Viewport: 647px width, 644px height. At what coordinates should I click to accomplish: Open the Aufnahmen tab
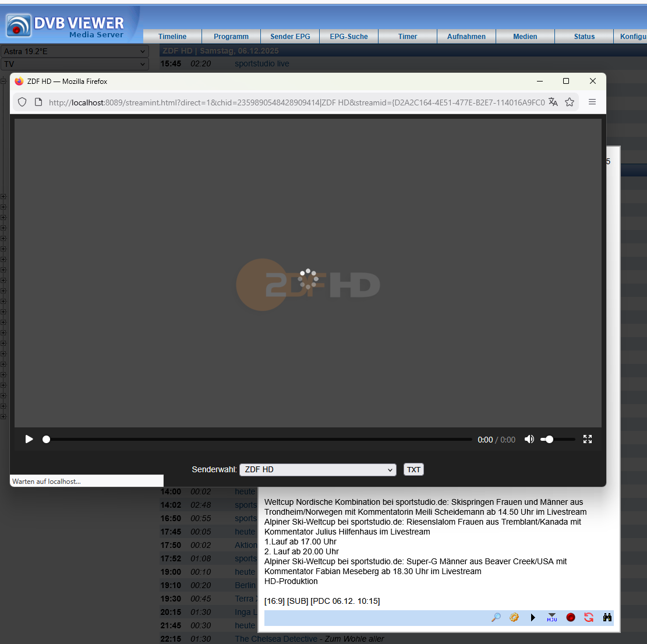pos(466,36)
